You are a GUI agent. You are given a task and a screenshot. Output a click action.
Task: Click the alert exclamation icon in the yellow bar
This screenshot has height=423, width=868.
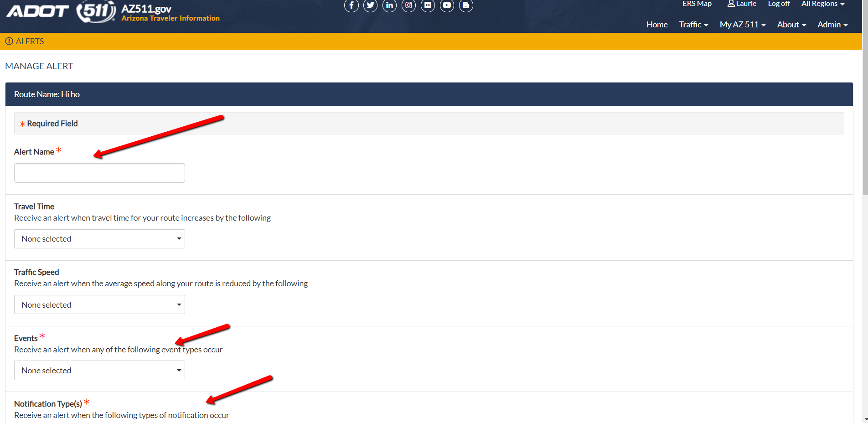tap(9, 41)
